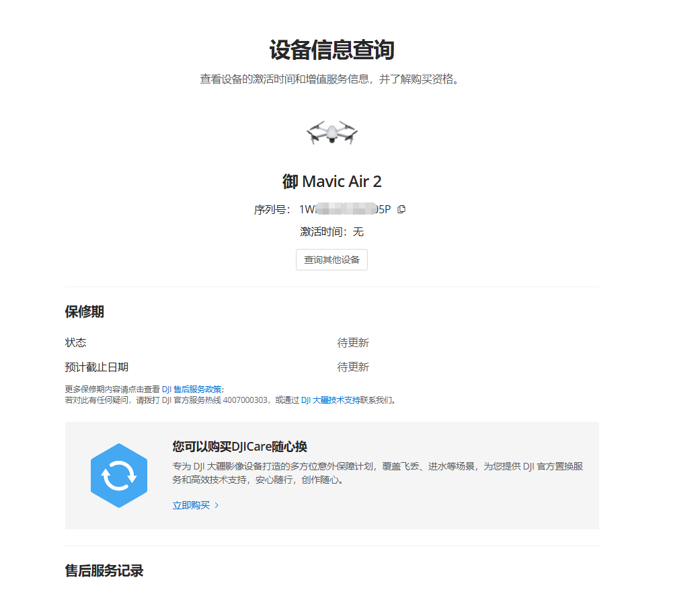Viewport: 700px width, 594px height.
Task: Open the DJI 大疆技术支持 link
Action: pos(331,400)
